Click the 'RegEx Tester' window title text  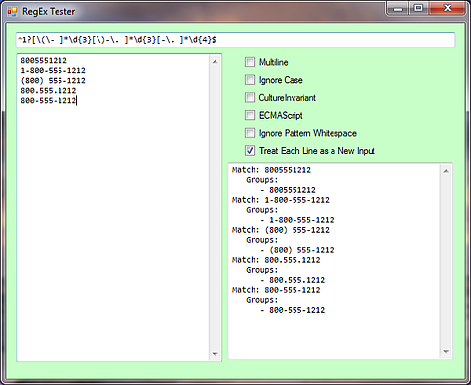(x=49, y=12)
